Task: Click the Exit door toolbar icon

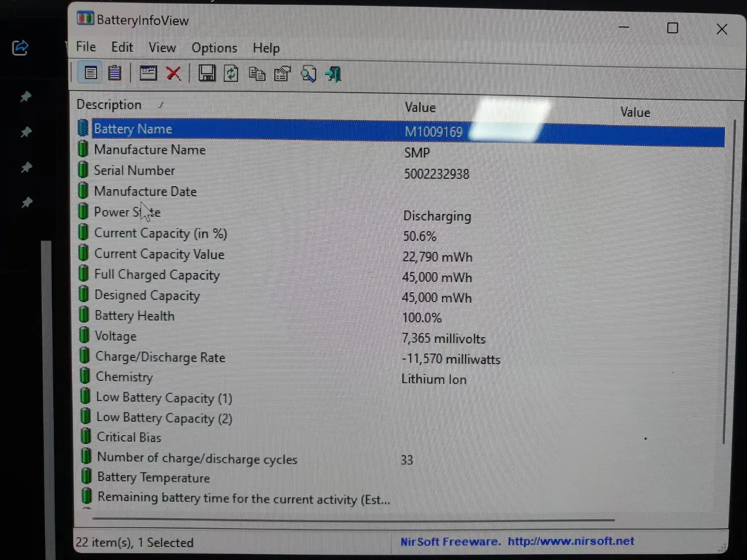Action: point(333,74)
